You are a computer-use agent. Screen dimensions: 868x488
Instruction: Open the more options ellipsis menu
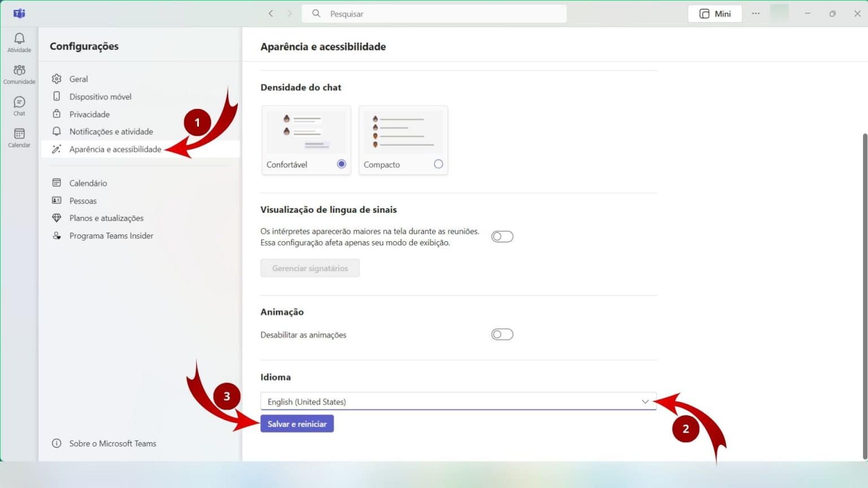756,13
